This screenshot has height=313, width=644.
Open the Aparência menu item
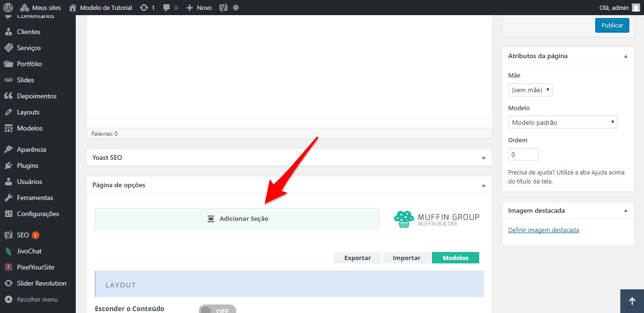click(31, 149)
